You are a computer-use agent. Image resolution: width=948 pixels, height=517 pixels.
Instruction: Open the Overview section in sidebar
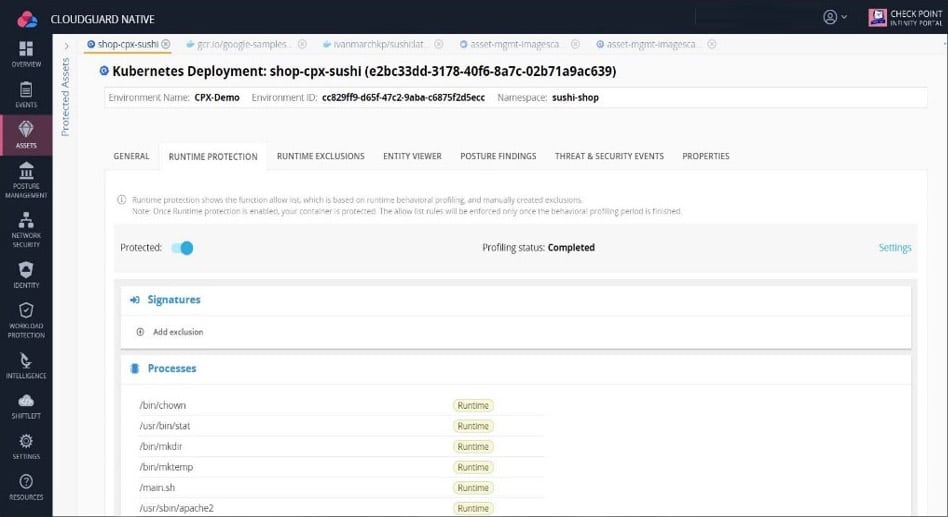pyautogui.click(x=26, y=54)
